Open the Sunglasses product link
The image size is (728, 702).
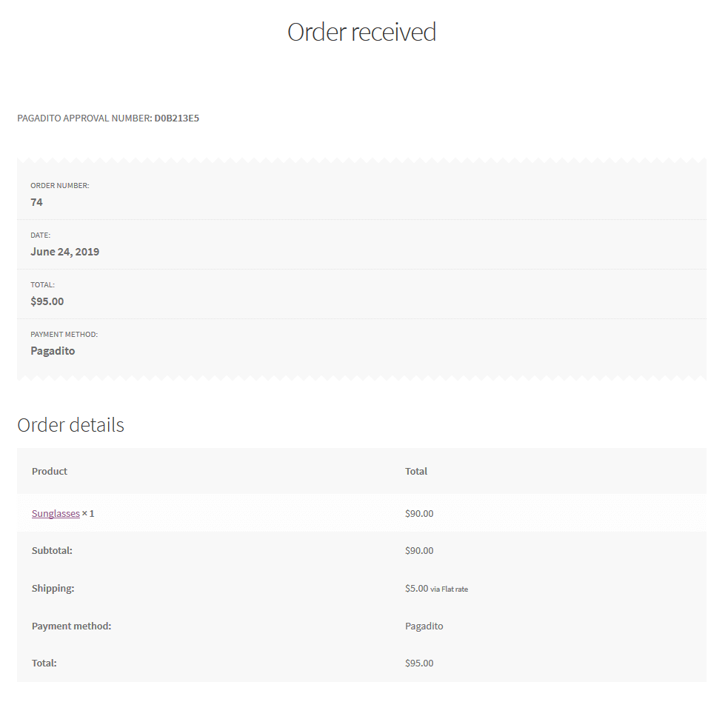click(x=56, y=513)
